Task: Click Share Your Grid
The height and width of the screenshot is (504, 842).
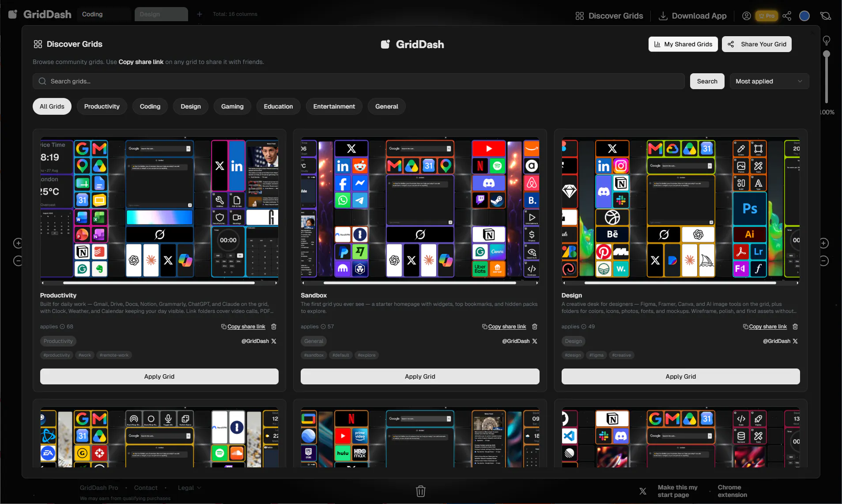Action: (x=757, y=44)
